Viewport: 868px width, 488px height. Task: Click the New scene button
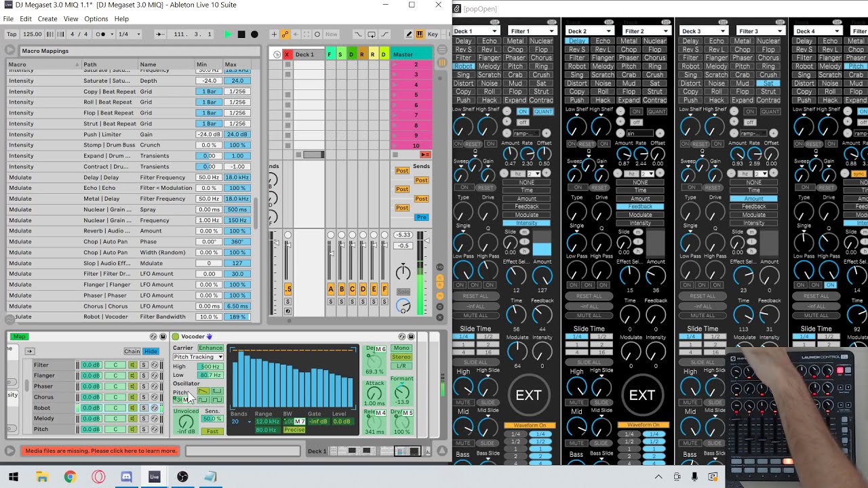(x=331, y=34)
